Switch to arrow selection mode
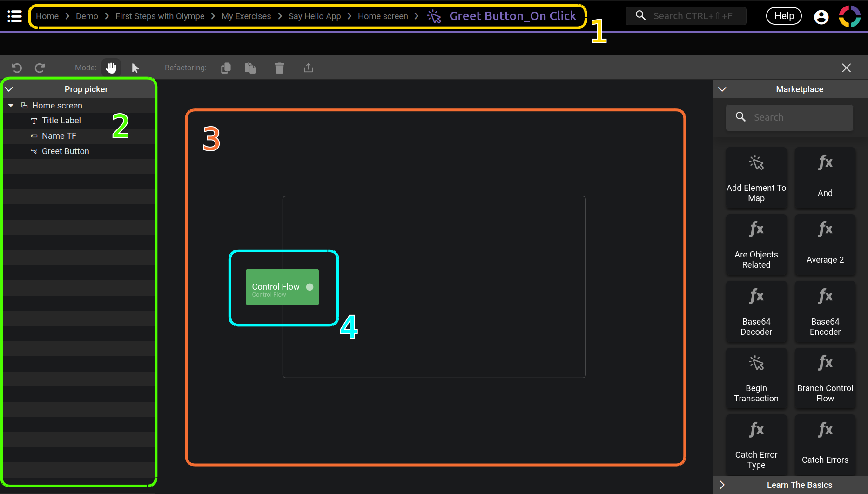 135,68
